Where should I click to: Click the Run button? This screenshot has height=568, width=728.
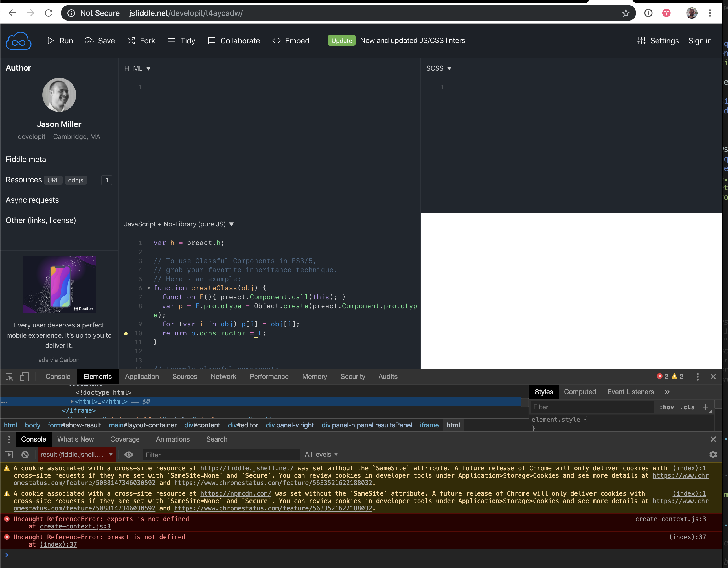tap(60, 41)
